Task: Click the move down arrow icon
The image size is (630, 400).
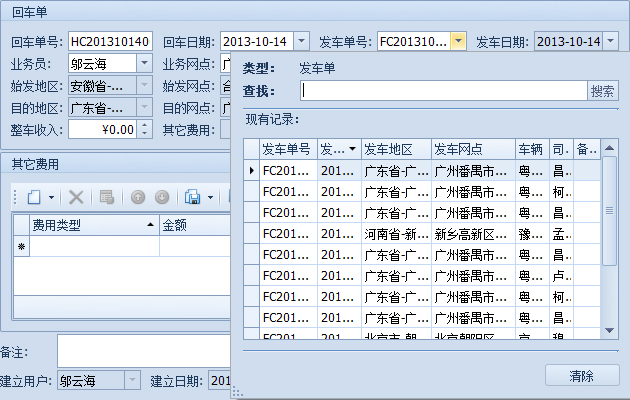Action: (x=161, y=197)
